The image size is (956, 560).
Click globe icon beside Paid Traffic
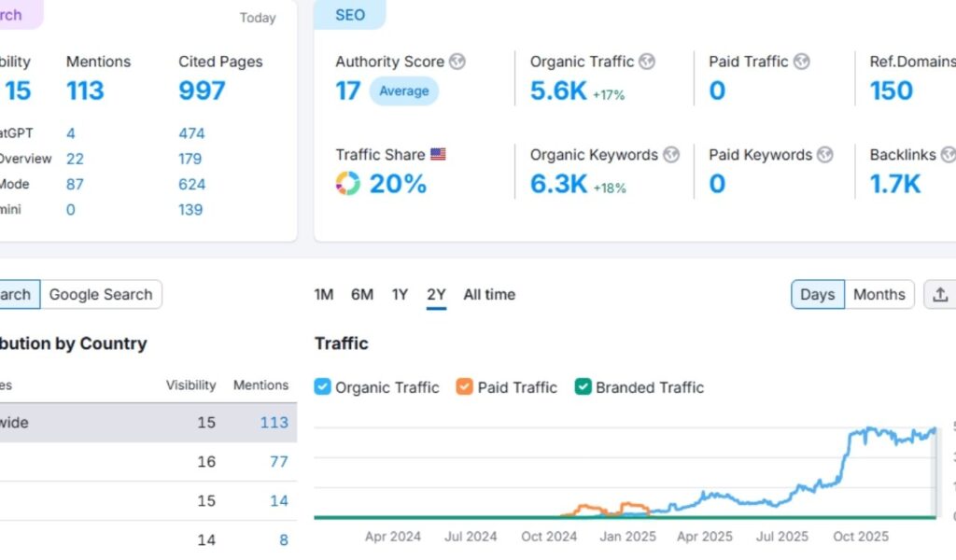(801, 62)
